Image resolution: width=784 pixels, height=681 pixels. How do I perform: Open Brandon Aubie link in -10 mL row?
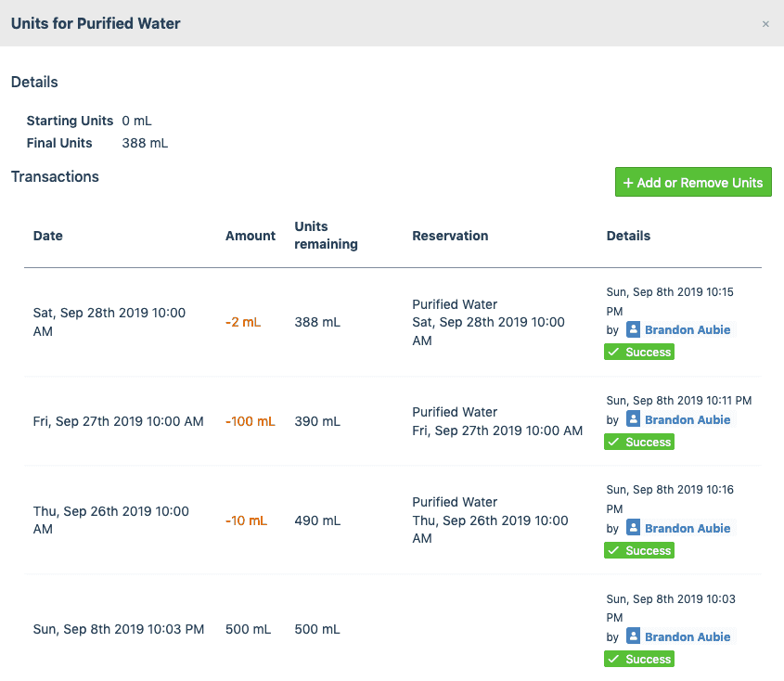(688, 528)
